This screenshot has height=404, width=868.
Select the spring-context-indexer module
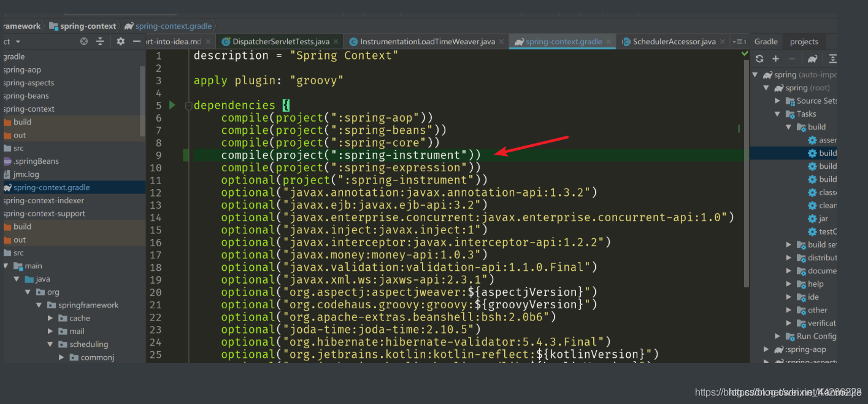pyautogui.click(x=44, y=200)
